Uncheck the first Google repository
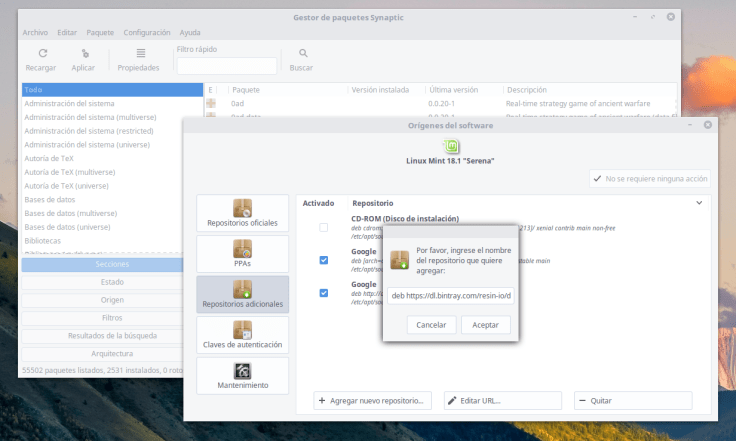 pyautogui.click(x=323, y=260)
